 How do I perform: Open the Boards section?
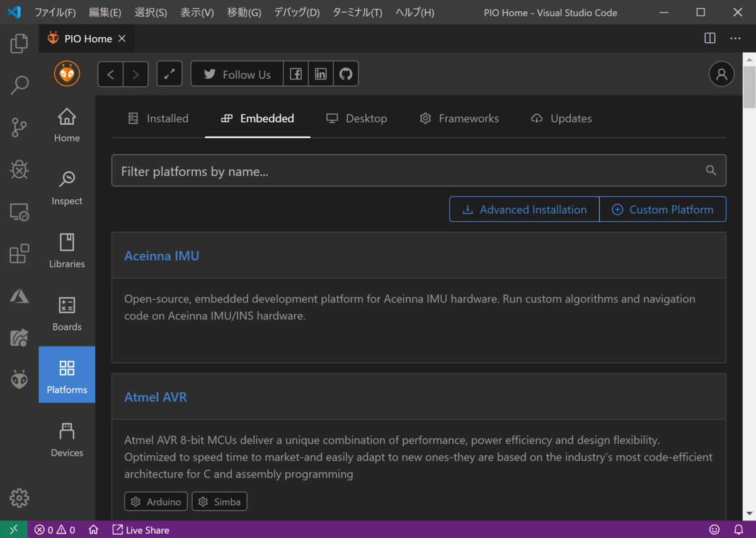pyautogui.click(x=67, y=314)
